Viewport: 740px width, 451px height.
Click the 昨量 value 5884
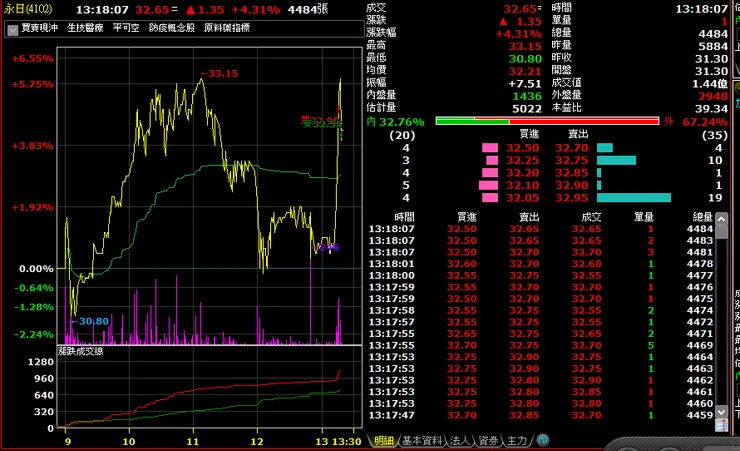713,46
